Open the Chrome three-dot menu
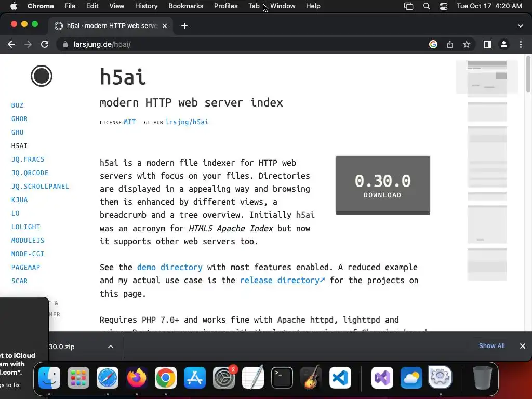This screenshot has width=532, height=399. point(521,45)
